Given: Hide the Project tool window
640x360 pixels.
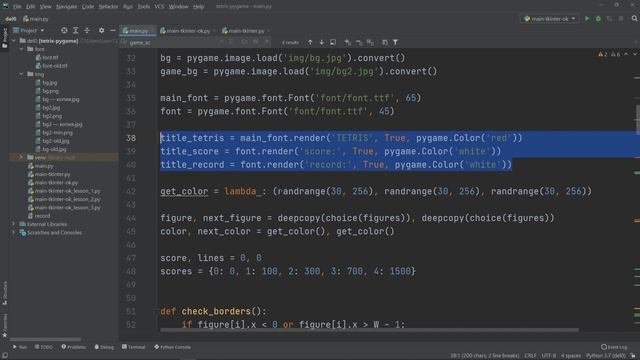Looking at the screenshot, I should (x=113, y=31).
